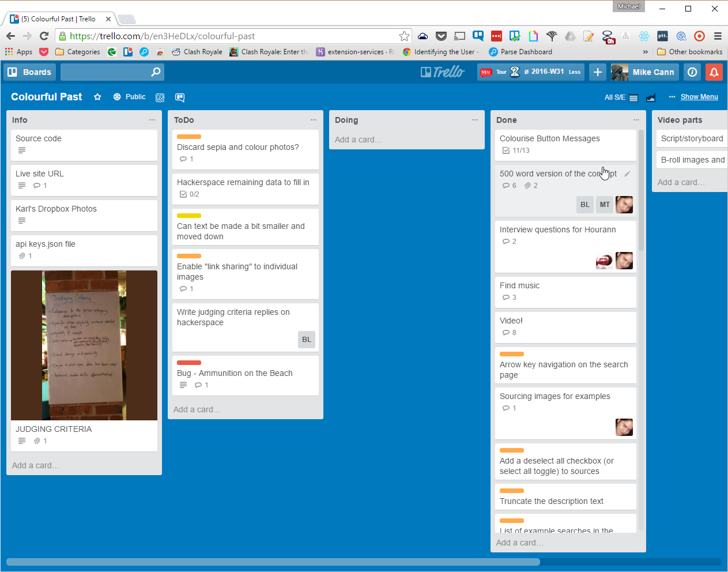Click red label on Bug Ammunition card
Viewport: 728px width, 572px height.
tap(189, 363)
